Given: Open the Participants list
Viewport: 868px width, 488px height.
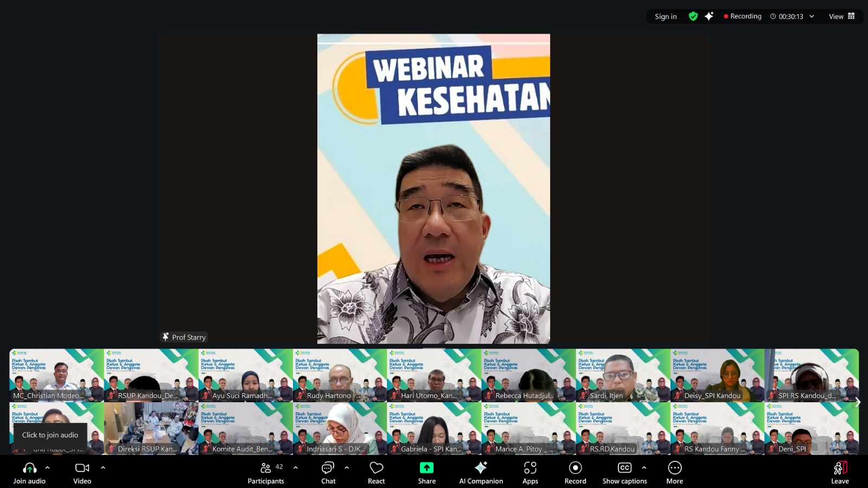Looking at the screenshot, I should pos(265,472).
